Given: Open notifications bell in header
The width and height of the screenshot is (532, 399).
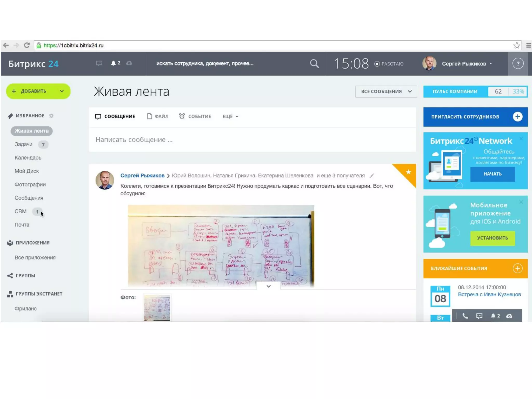Looking at the screenshot, I should pos(114,63).
